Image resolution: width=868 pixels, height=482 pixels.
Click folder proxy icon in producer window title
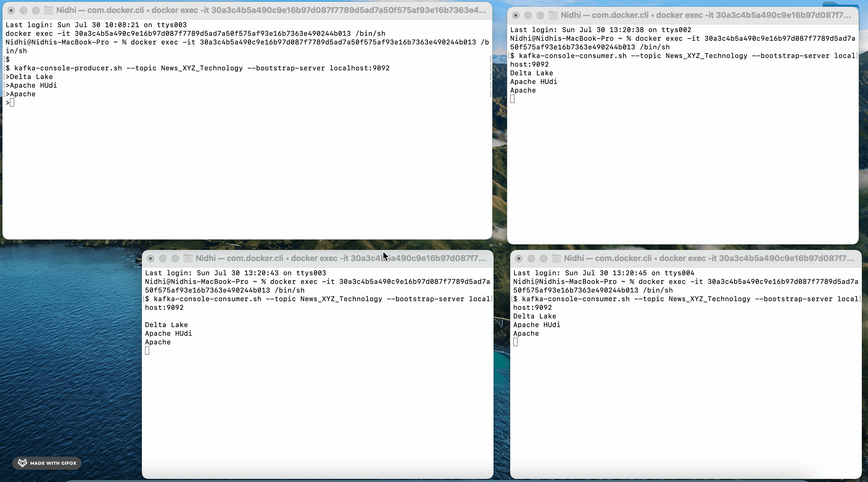click(49, 10)
